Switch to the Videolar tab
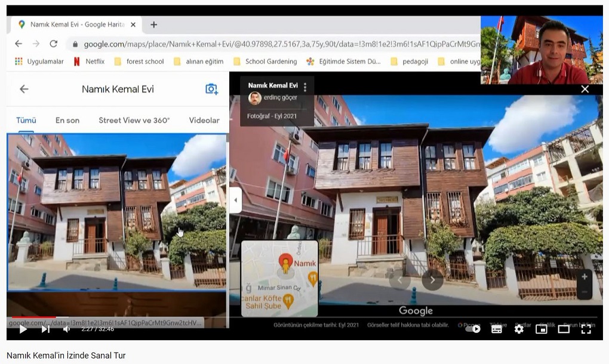609x364 pixels. (204, 121)
